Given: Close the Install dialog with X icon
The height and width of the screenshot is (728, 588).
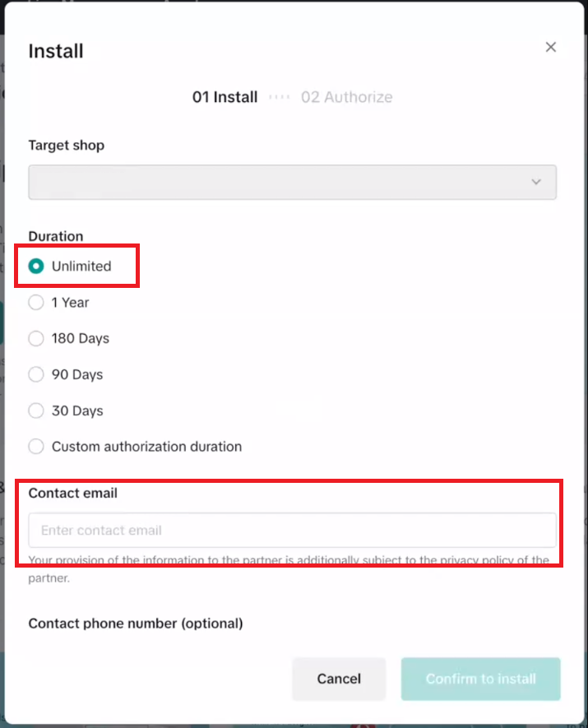Looking at the screenshot, I should [550, 47].
